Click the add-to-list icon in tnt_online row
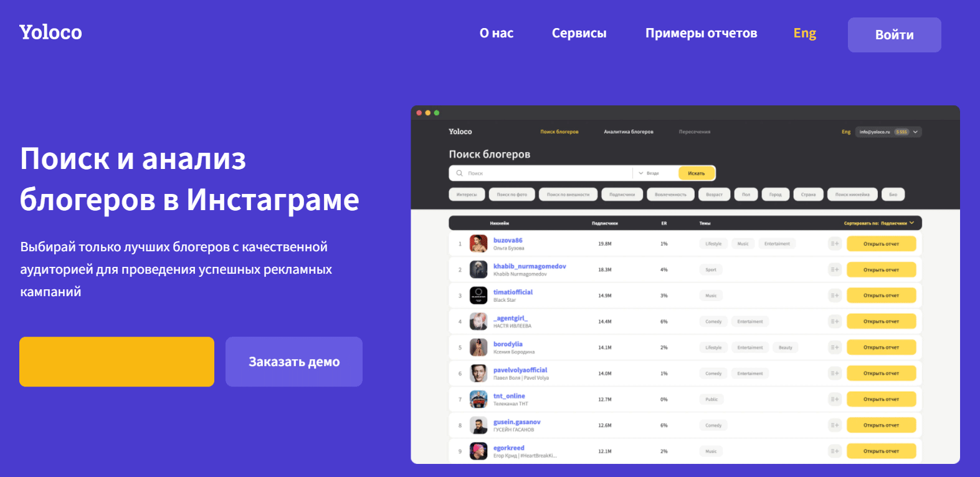 click(x=835, y=399)
